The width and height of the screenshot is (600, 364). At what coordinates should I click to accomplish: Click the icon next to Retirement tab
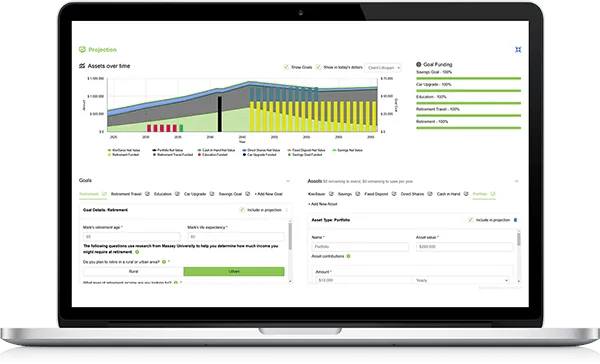[104, 194]
